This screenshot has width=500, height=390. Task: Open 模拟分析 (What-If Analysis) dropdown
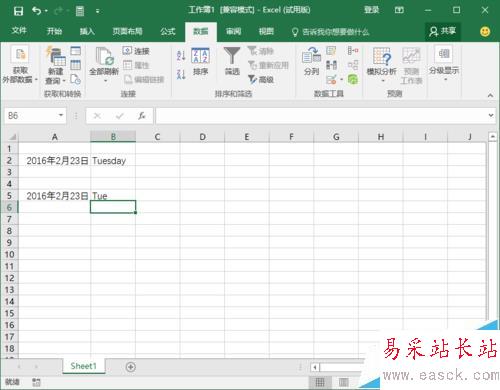pos(382,65)
